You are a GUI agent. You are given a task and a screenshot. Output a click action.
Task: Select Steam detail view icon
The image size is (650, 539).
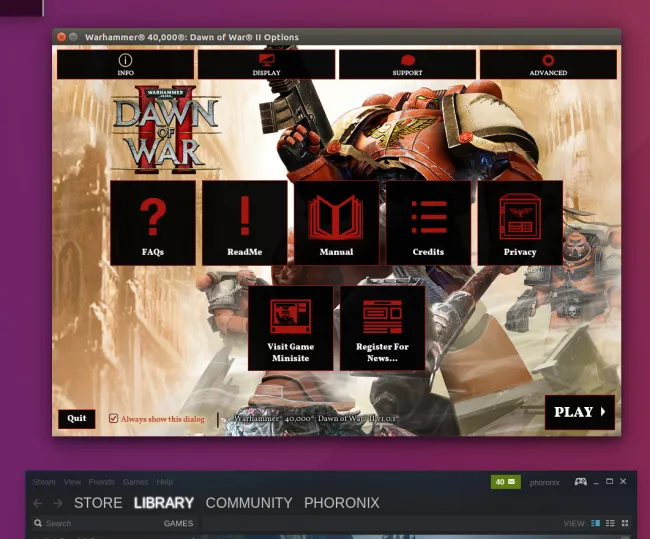point(595,523)
